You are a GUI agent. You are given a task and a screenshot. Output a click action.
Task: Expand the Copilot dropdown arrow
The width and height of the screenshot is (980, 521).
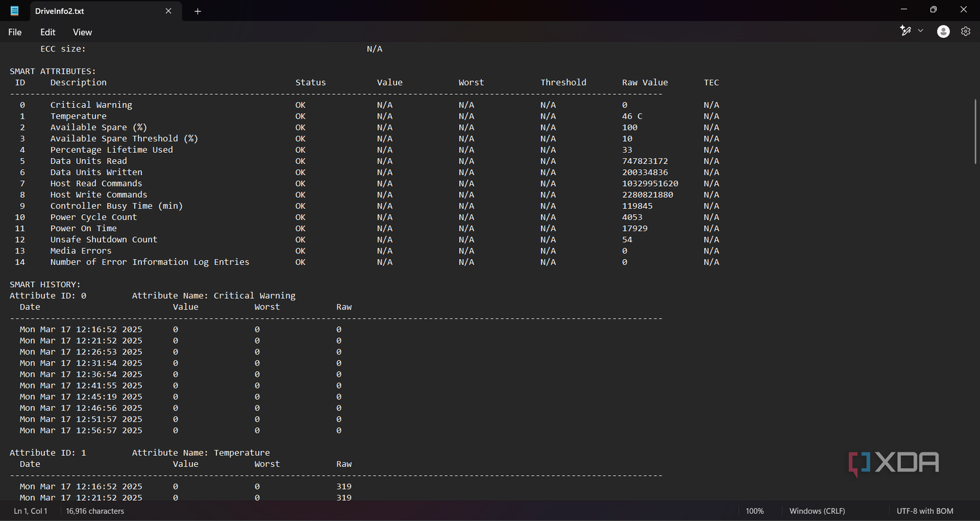tap(921, 31)
